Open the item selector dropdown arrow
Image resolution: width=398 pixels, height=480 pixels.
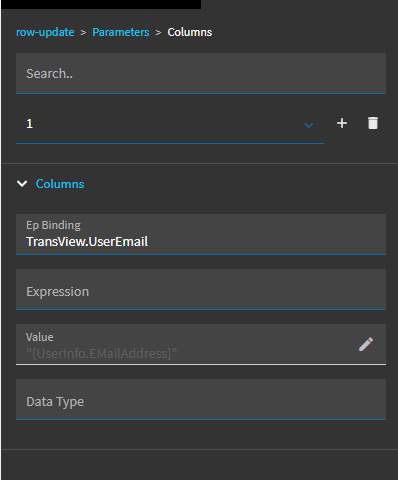(x=309, y=125)
